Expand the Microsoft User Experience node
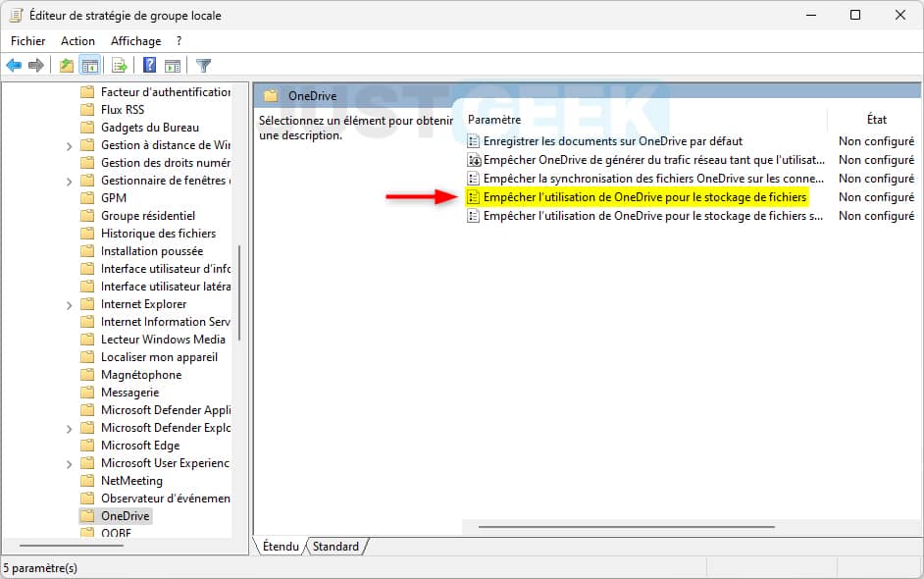Image resolution: width=924 pixels, height=579 pixels. (69, 464)
